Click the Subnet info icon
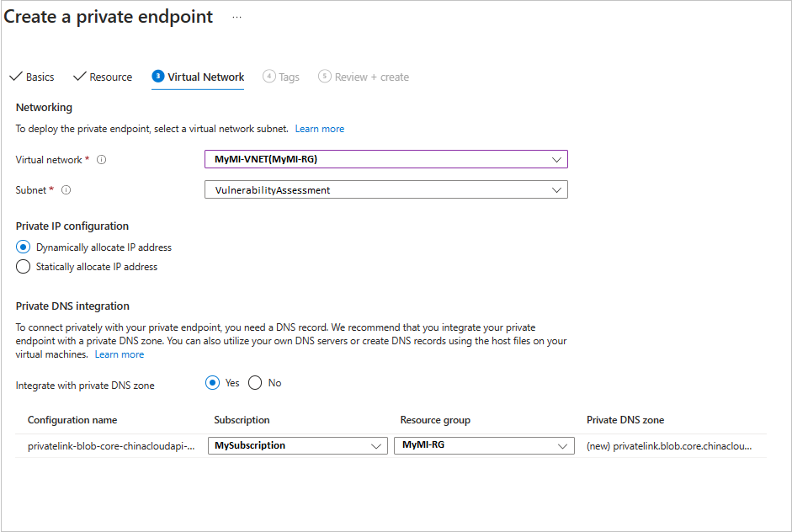Screen dimensions: 792x532 (x=66, y=190)
